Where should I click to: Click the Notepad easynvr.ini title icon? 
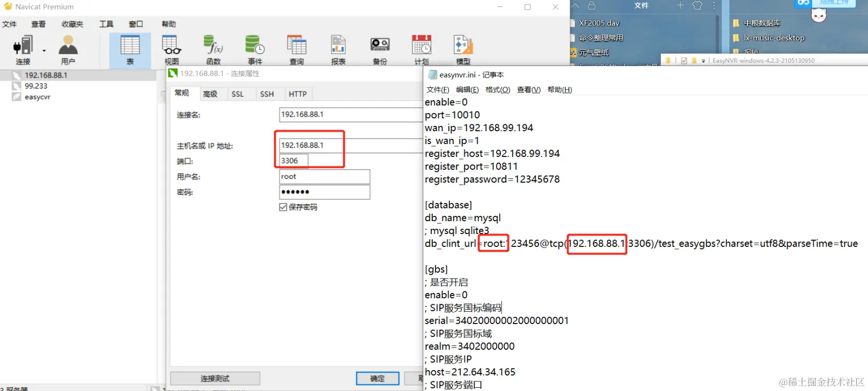(x=432, y=75)
